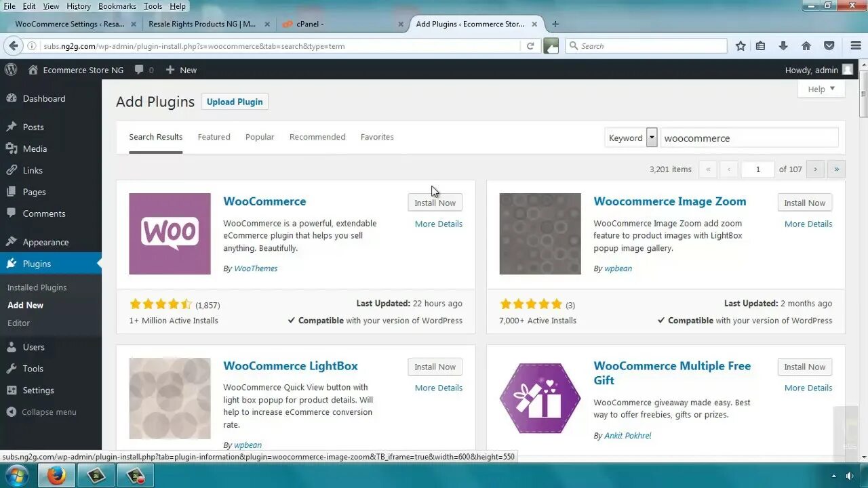The image size is (868, 488).
Task: Install Now for WooCommerce LightBox
Action: 435,367
